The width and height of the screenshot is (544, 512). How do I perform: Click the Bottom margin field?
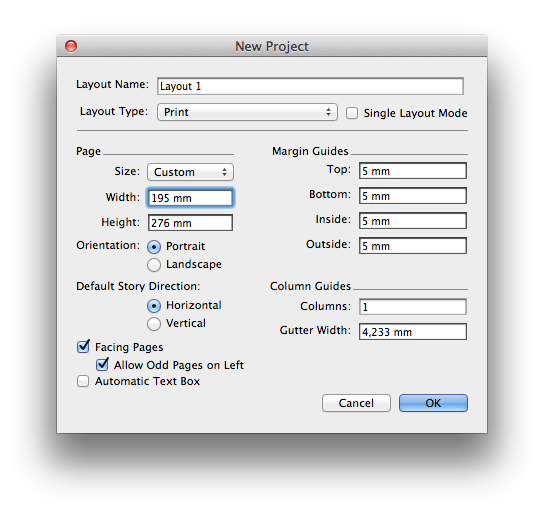click(413, 196)
